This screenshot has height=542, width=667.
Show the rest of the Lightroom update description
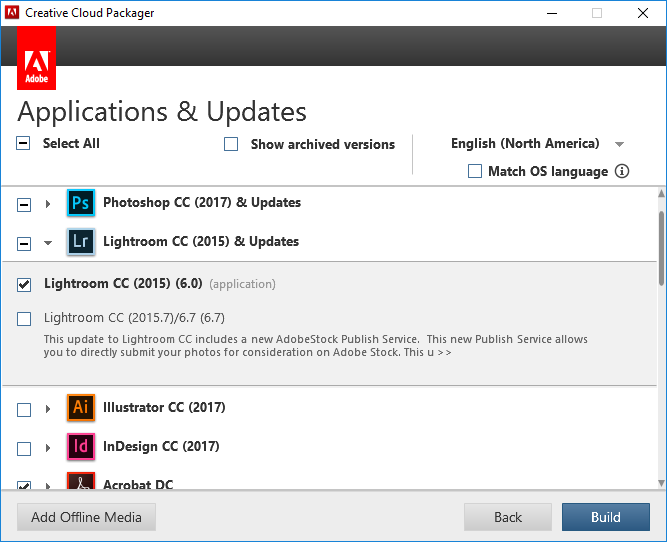coord(445,353)
